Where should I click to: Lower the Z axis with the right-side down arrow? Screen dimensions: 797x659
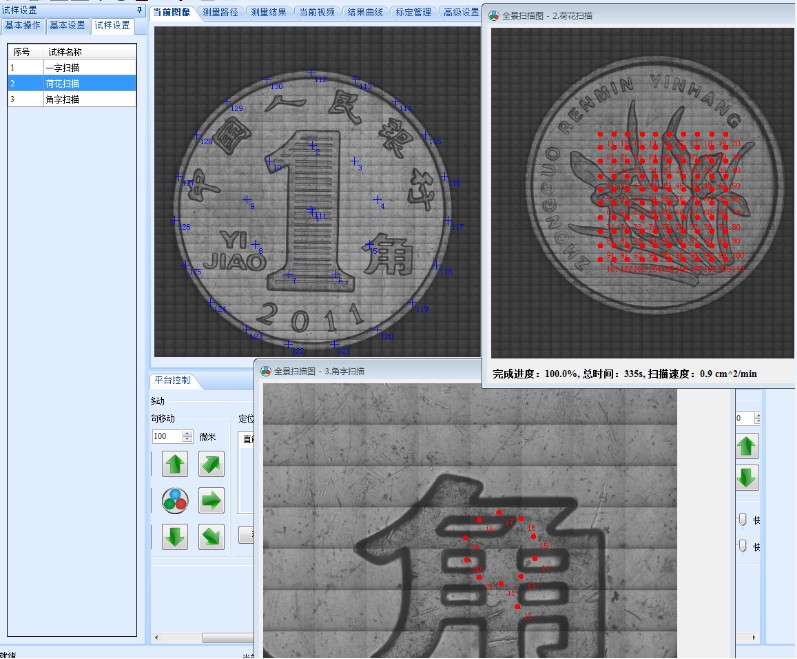click(747, 478)
